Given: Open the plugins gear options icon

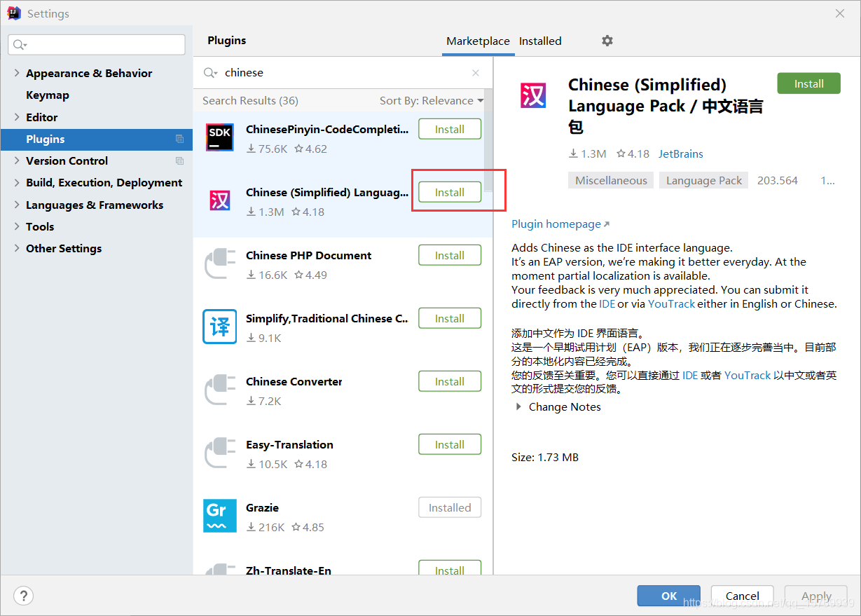Looking at the screenshot, I should (x=607, y=41).
